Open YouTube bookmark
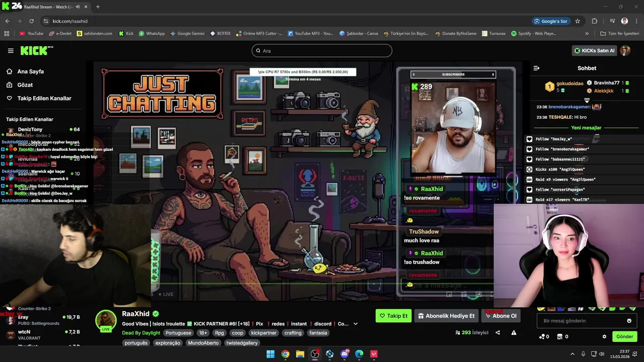 [x=31, y=34]
